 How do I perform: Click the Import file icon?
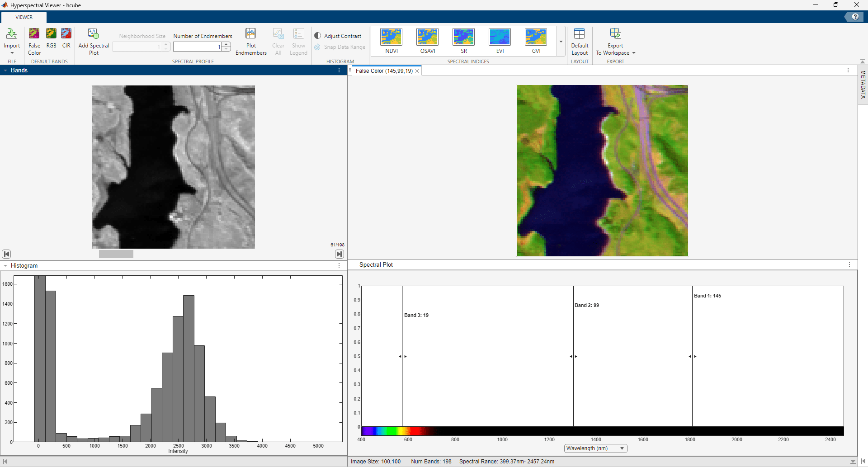pyautogui.click(x=12, y=34)
